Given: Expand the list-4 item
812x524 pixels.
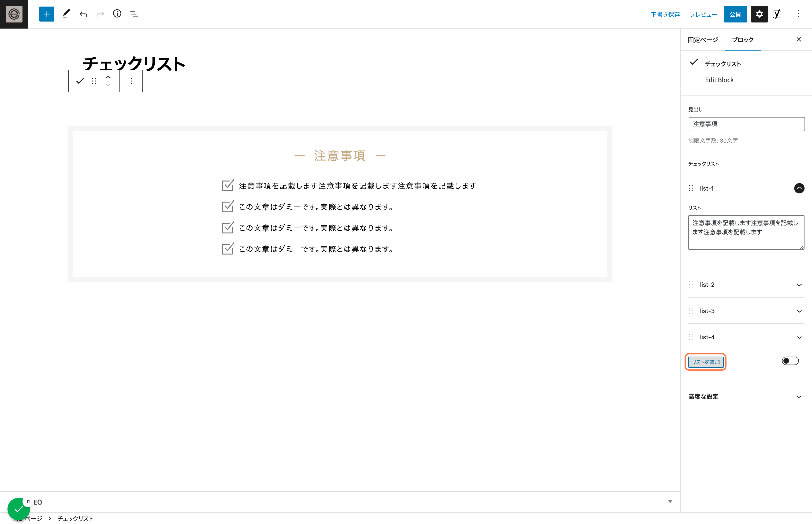Looking at the screenshot, I should click(x=799, y=337).
